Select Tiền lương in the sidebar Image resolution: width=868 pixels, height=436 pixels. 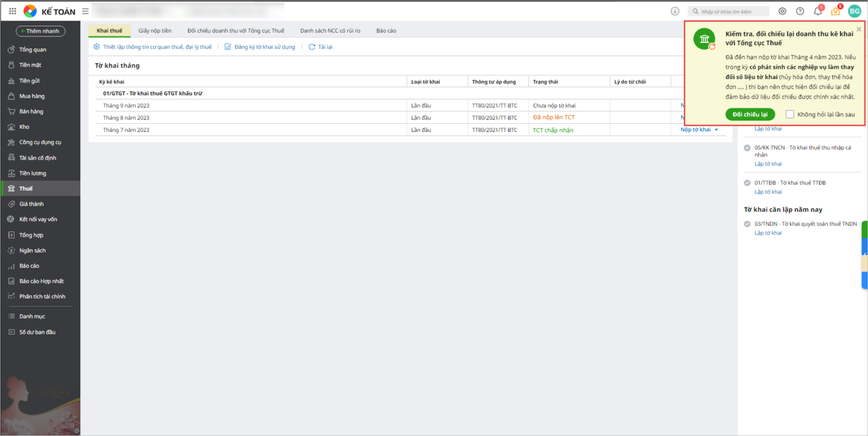[33, 173]
